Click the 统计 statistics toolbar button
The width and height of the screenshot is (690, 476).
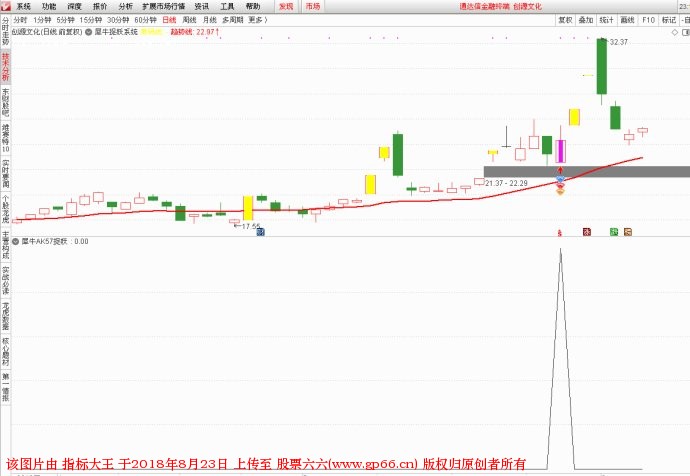(x=606, y=20)
